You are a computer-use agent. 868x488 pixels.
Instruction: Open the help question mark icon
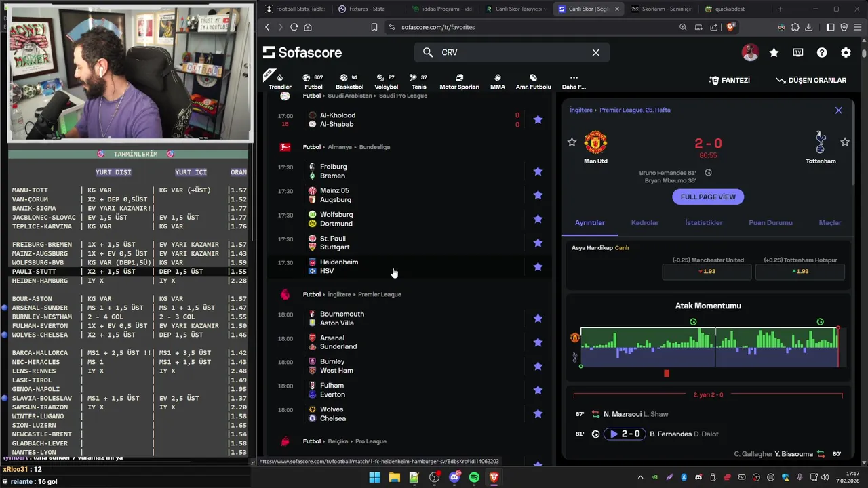click(822, 52)
